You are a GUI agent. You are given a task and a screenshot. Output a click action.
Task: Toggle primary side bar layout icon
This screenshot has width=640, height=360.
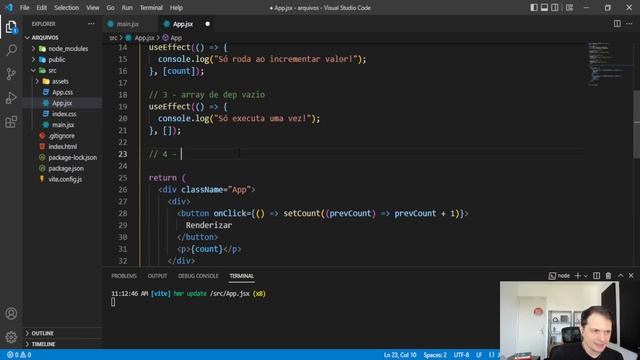(x=534, y=7)
